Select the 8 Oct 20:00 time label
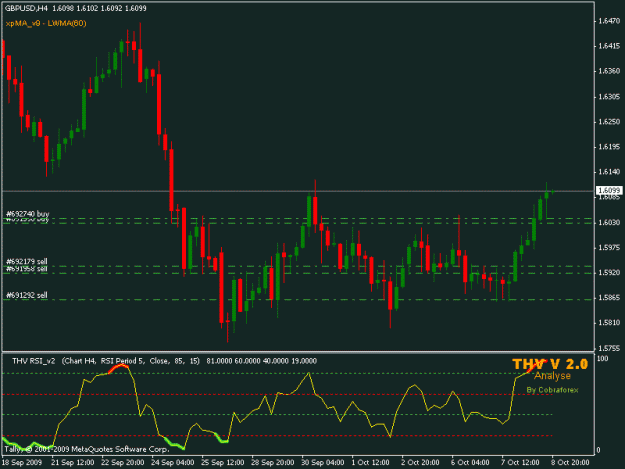625x469 pixels. (570, 462)
